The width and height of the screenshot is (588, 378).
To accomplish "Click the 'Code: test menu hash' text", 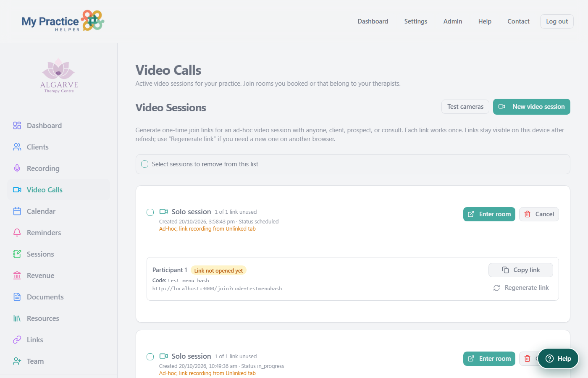I will click(181, 281).
